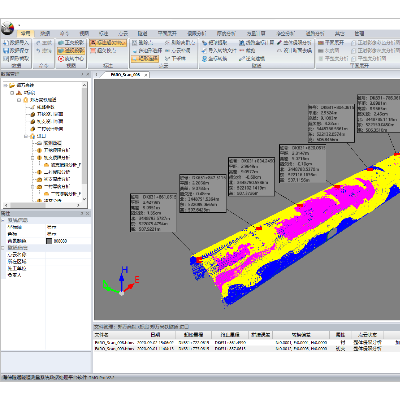The image size is (400, 400).
Task: Click the 数据导入 data import icon
Action: (x=6, y=43)
